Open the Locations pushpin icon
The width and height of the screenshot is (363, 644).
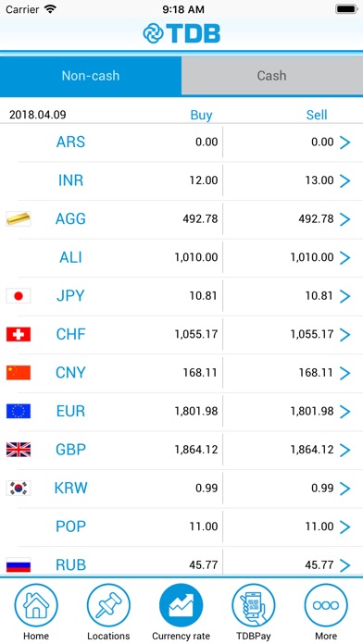[x=108, y=605]
